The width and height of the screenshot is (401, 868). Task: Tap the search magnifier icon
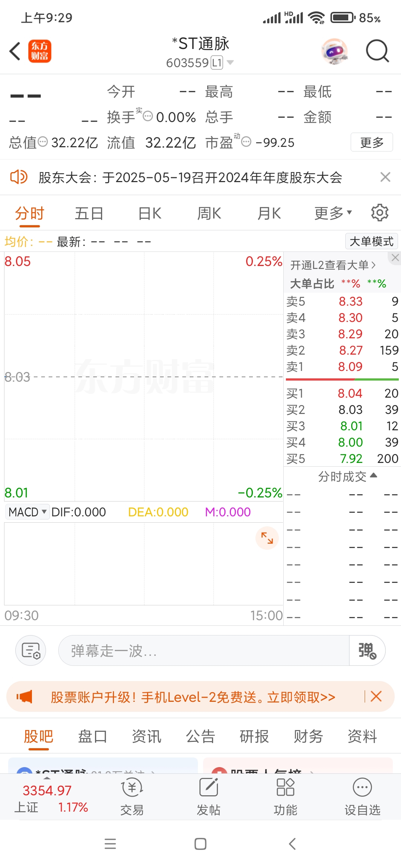[x=377, y=51]
